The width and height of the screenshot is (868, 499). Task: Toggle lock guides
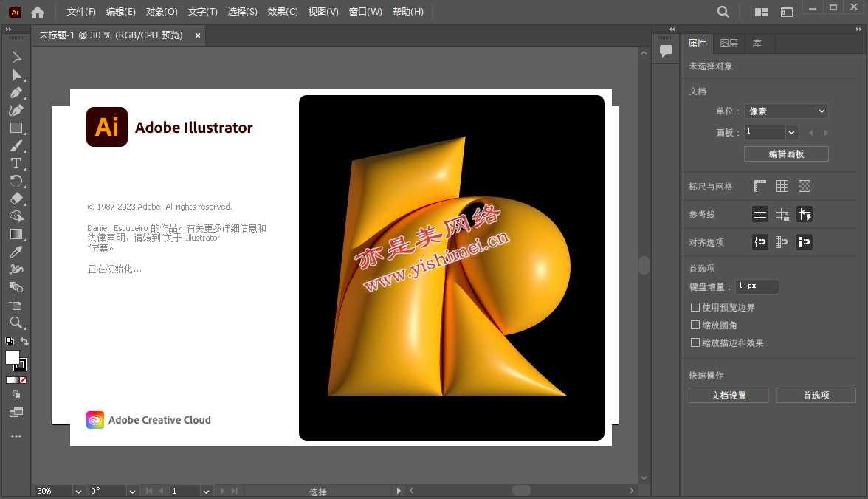coord(782,214)
